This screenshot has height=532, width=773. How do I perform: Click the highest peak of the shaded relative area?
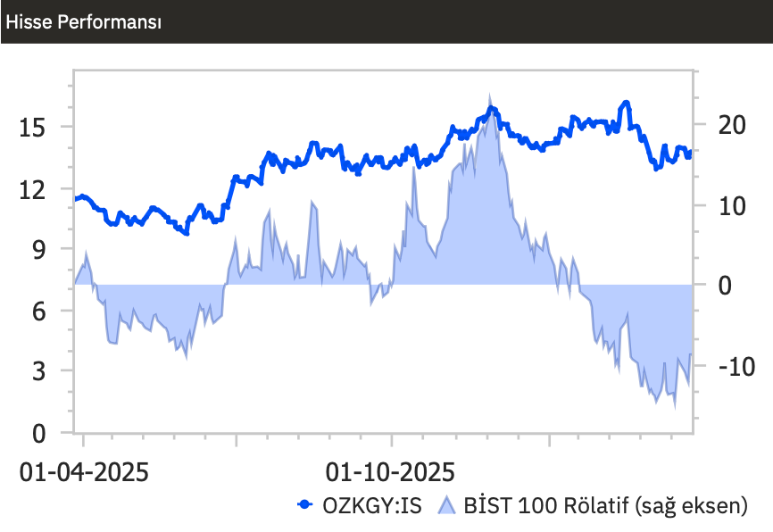tap(489, 97)
